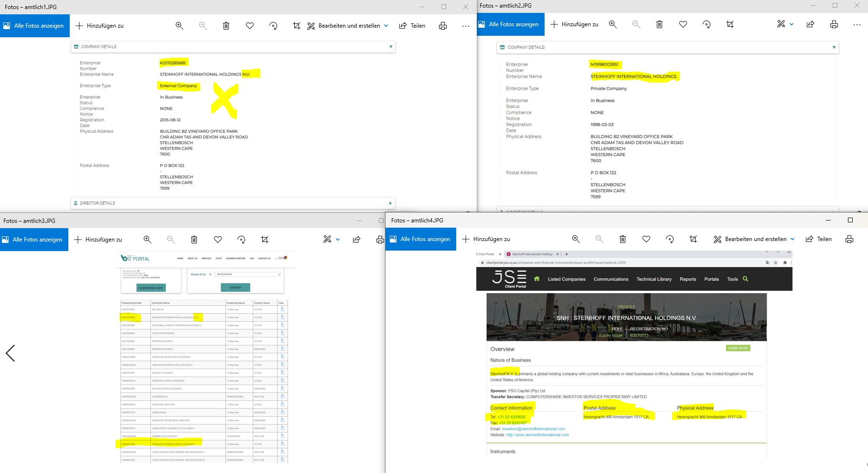Mark amtlich1.JPG as favorite with the heart
Image resolution: width=868 pixels, height=473 pixels.
[250, 26]
